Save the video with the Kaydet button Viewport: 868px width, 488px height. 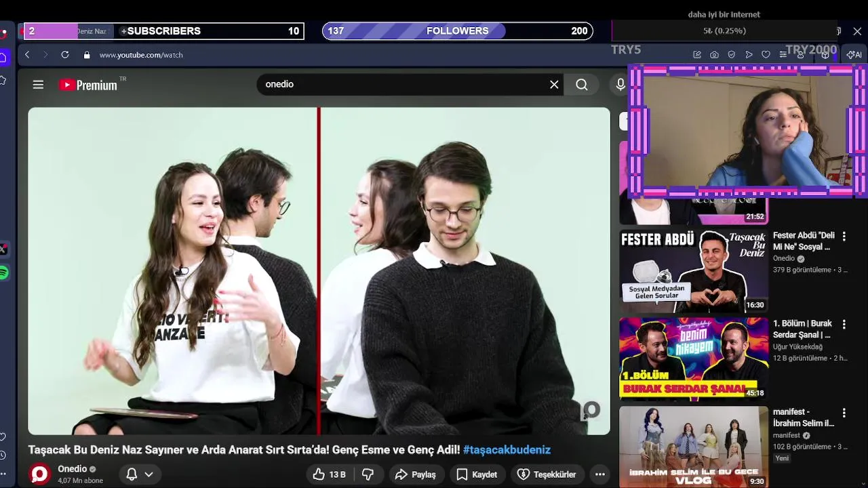[477, 474]
